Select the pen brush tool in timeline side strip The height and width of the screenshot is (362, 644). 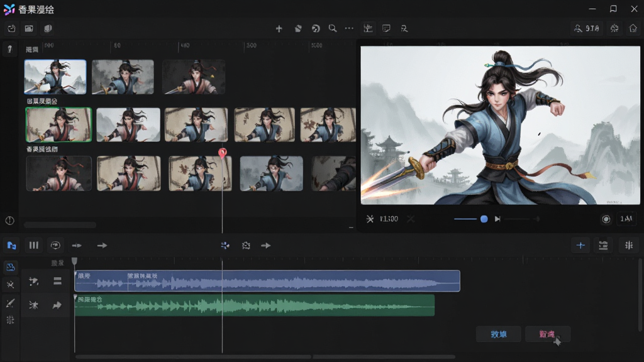coord(10,303)
